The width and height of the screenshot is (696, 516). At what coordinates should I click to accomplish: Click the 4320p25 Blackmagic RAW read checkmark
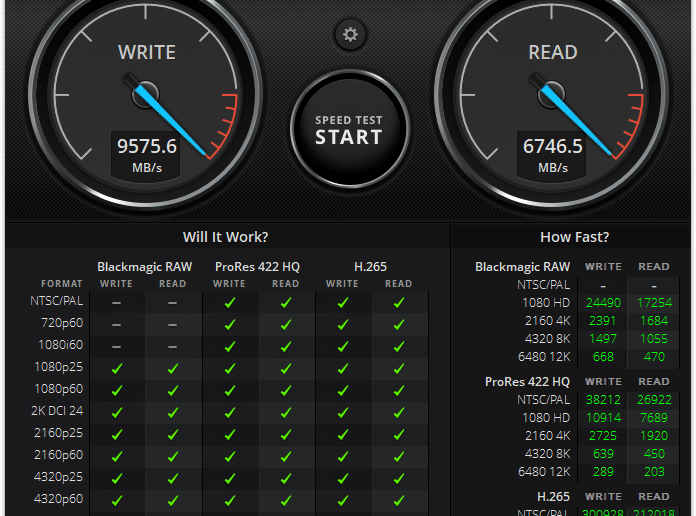173,479
